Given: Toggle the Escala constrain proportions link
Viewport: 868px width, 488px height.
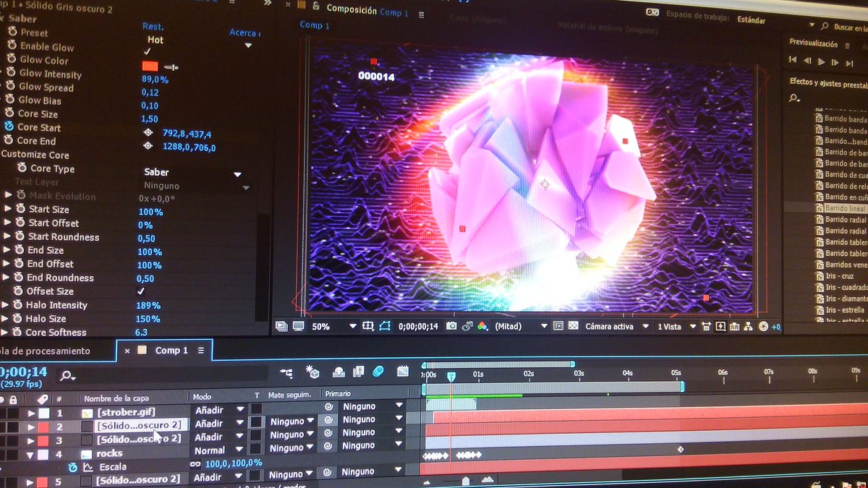Looking at the screenshot, I should tap(195, 463).
